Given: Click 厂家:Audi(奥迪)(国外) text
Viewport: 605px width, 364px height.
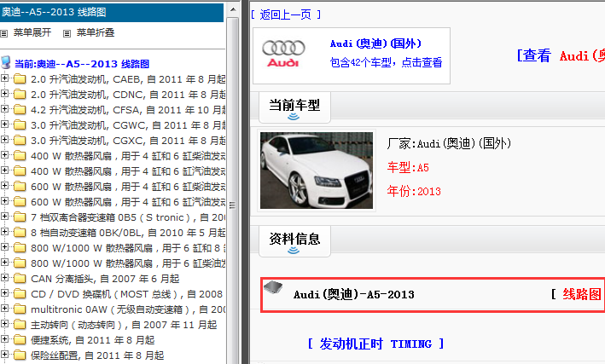Looking at the screenshot, I should 449,143.
